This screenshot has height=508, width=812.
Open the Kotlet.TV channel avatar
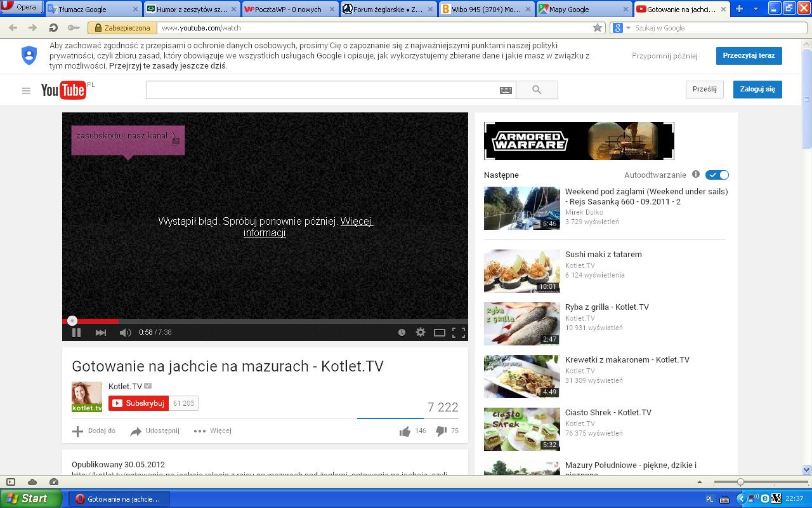point(87,397)
